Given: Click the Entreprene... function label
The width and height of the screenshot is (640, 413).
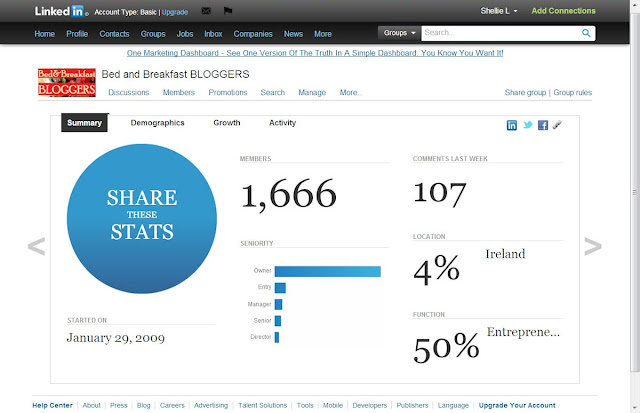Looking at the screenshot, I should (x=523, y=332).
